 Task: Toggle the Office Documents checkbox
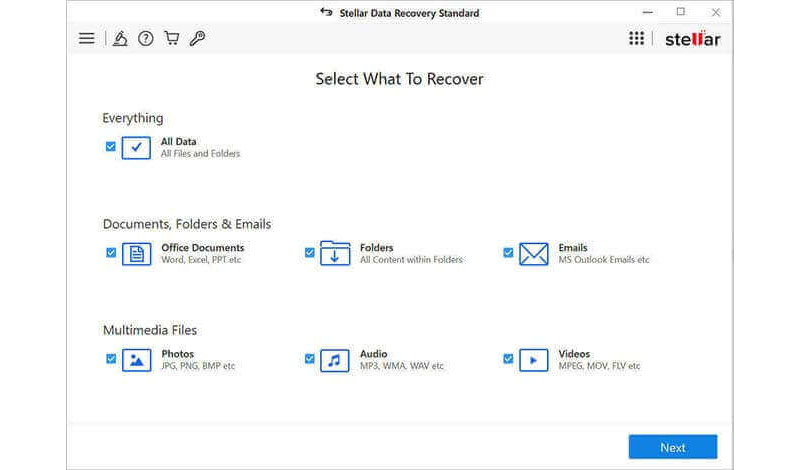pyautogui.click(x=111, y=253)
